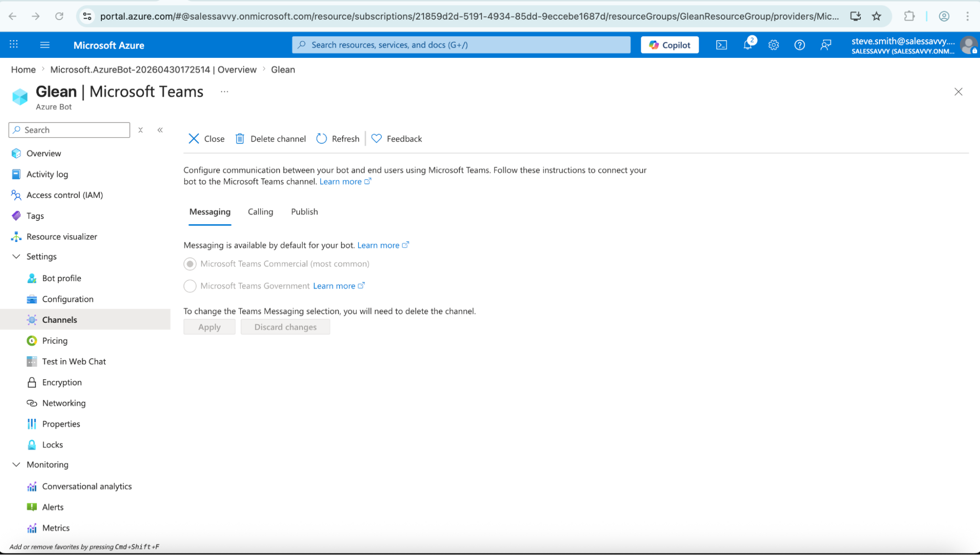
Task: Open Pricing page
Action: pyautogui.click(x=55, y=340)
